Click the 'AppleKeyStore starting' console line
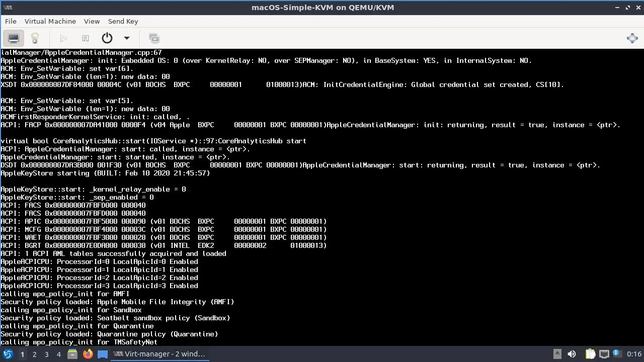 [x=105, y=173]
